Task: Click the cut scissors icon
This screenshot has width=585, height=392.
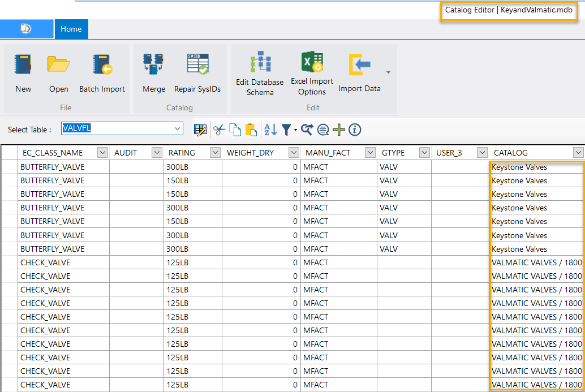Action: [x=219, y=130]
